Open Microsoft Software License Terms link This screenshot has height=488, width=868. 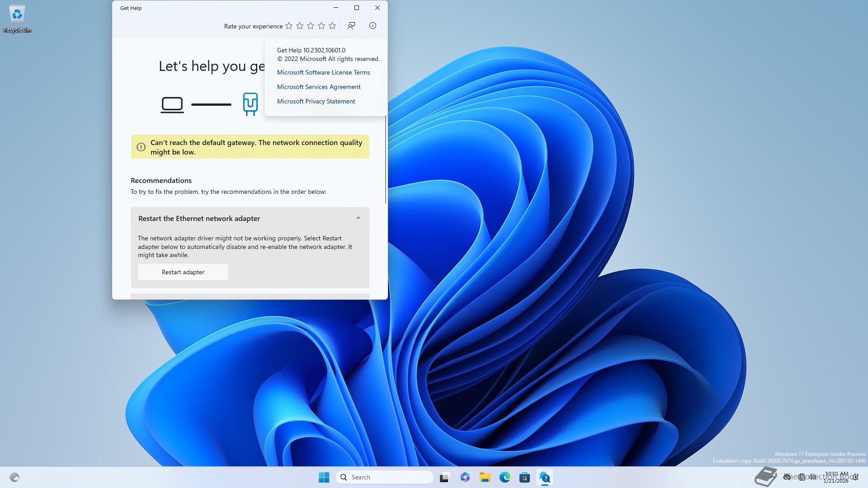[323, 72]
